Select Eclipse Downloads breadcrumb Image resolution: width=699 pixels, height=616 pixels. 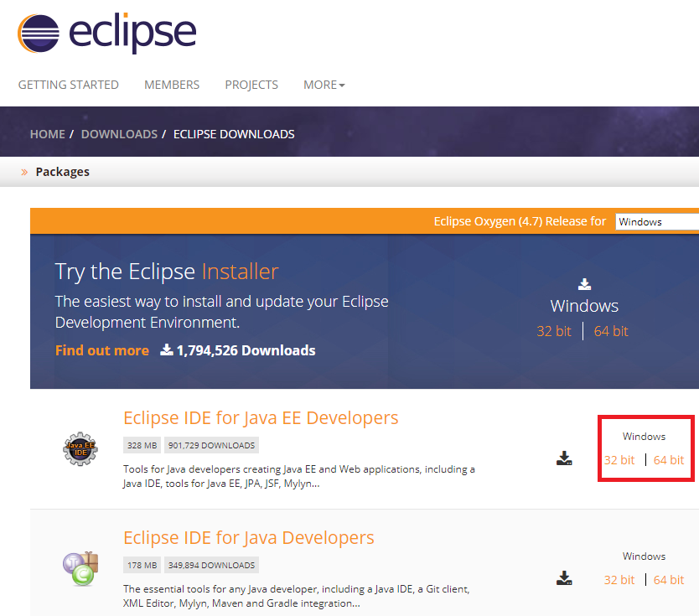pos(234,134)
